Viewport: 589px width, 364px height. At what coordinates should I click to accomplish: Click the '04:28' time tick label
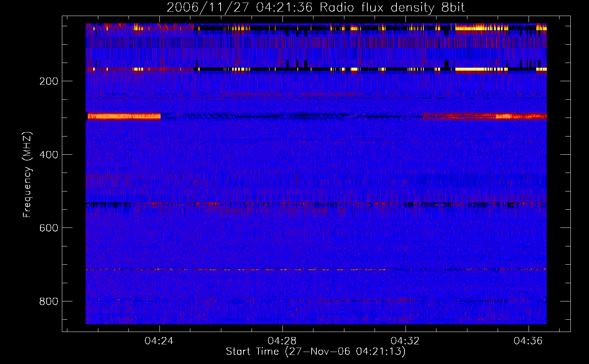[282, 341]
